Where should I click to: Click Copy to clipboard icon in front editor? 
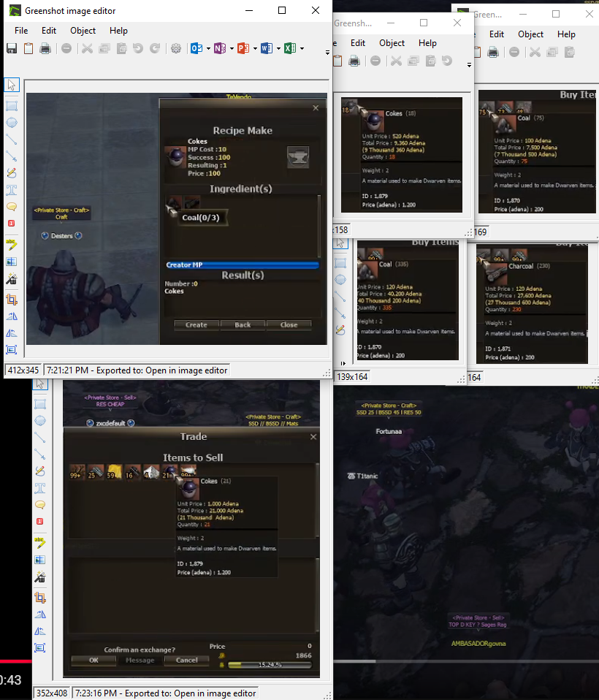(28, 48)
